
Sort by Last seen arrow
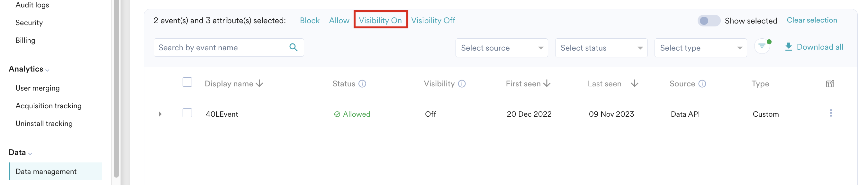pyautogui.click(x=635, y=83)
